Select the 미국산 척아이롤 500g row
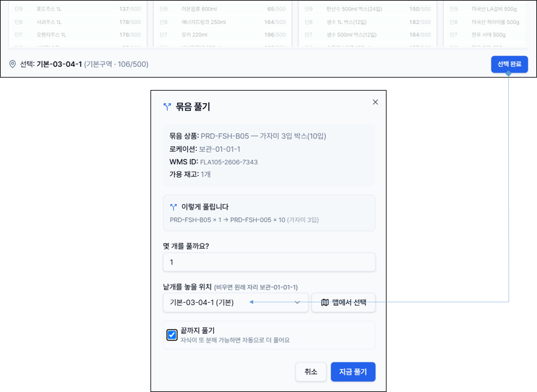The image size is (537, 392). click(486, 22)
